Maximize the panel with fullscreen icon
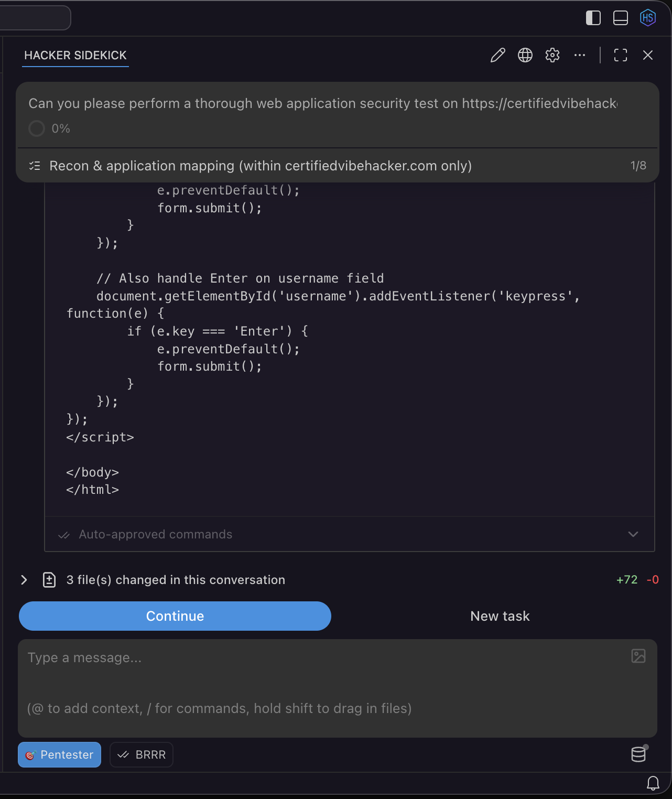672x799 pixels. (621, 55)
